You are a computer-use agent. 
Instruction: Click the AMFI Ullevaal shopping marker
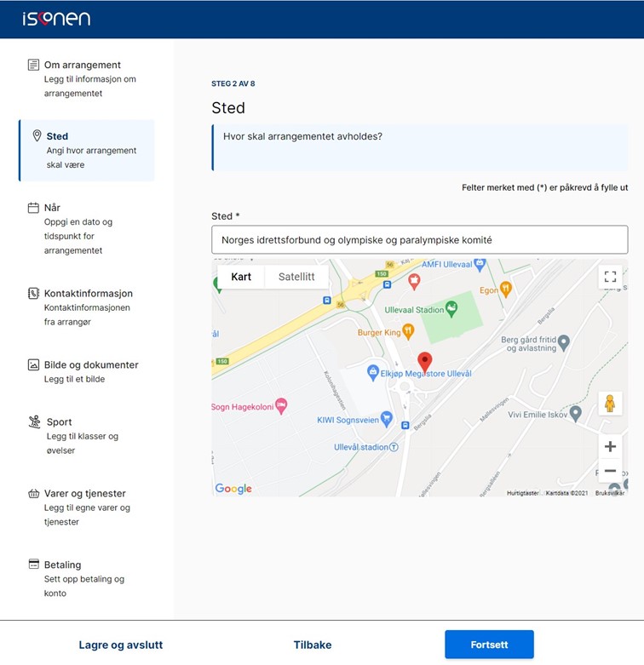(480, 265)
